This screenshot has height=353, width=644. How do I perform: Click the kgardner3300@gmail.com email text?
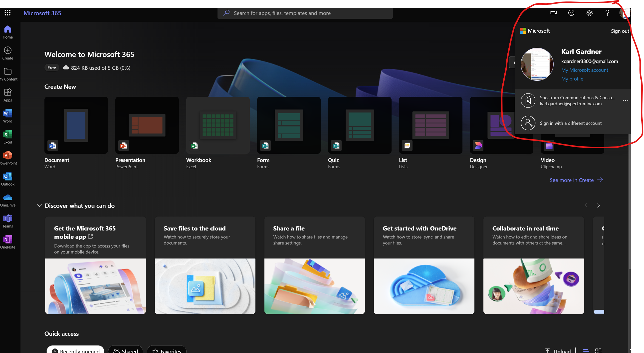(590, 61)
